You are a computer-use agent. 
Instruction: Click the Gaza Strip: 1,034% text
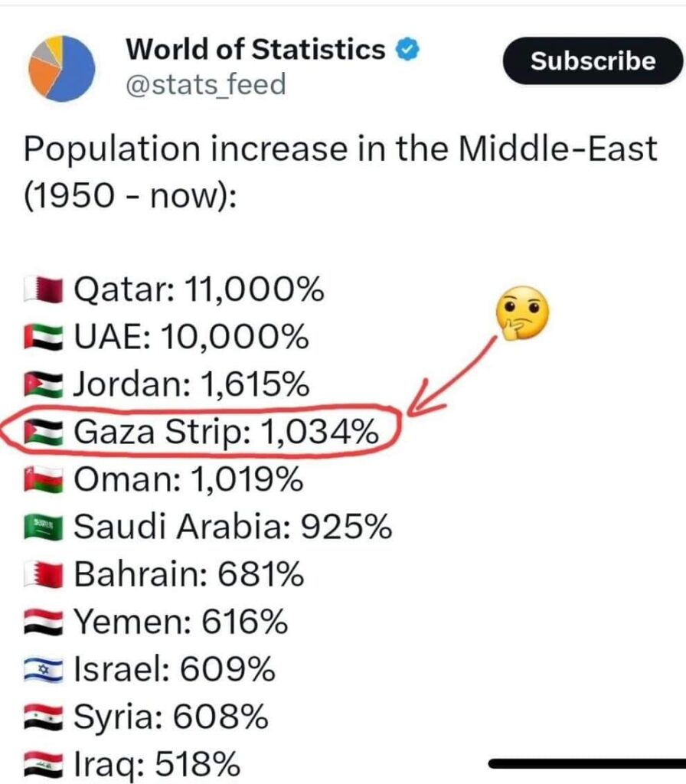tap(226, 432)
